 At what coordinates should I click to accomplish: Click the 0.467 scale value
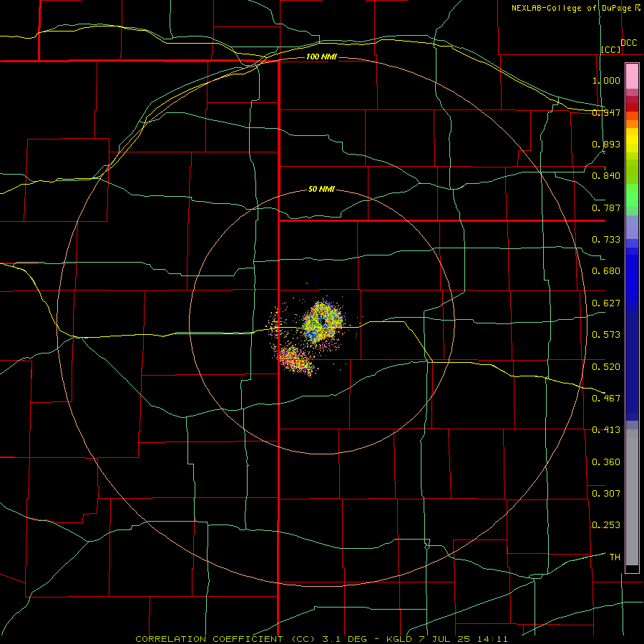[606, 398]
